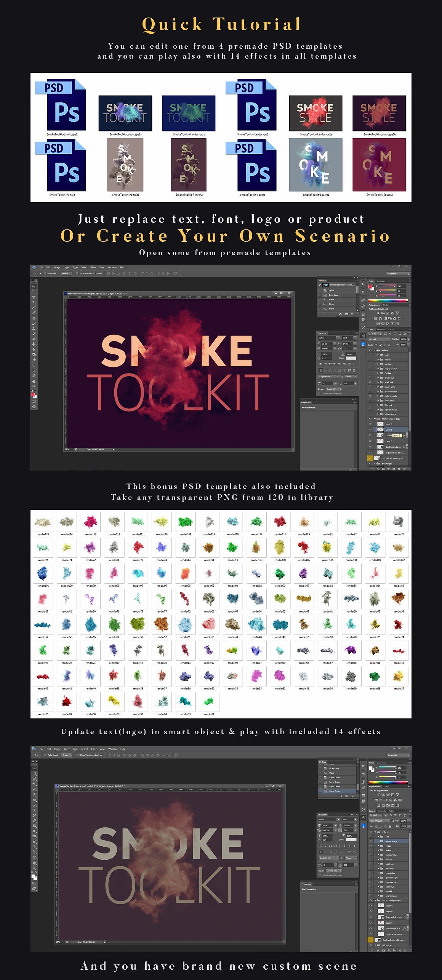Screen dimensions: 442x980
Task: Hide the currently visible dark look effects group
Action: pos(370,382)
